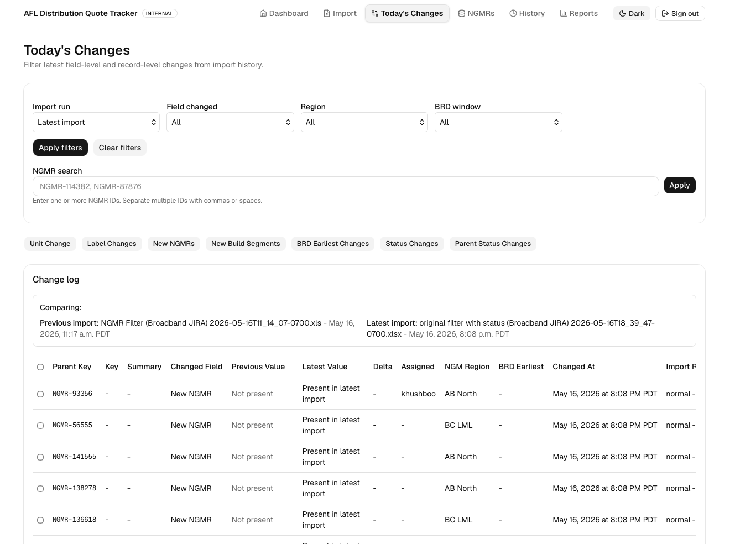Click the Changed At column header
Image resolution: width=756 pixels, height=544 pixels.
tap(573, 367)
